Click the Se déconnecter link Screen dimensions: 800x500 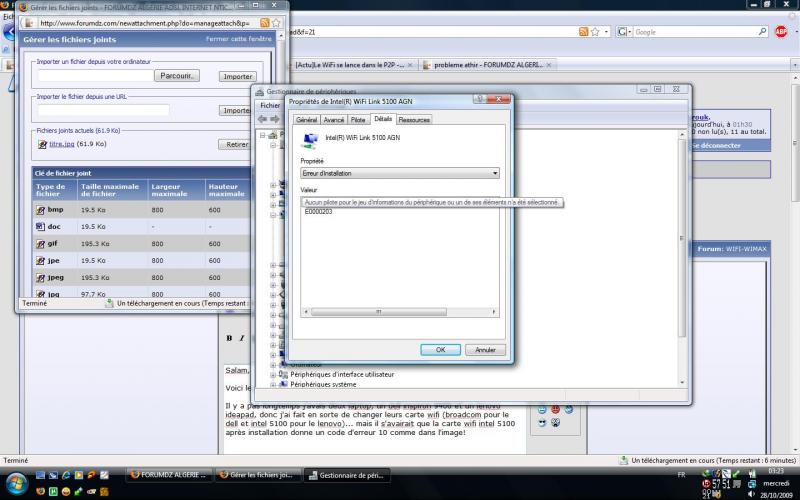tap(716, 145)
